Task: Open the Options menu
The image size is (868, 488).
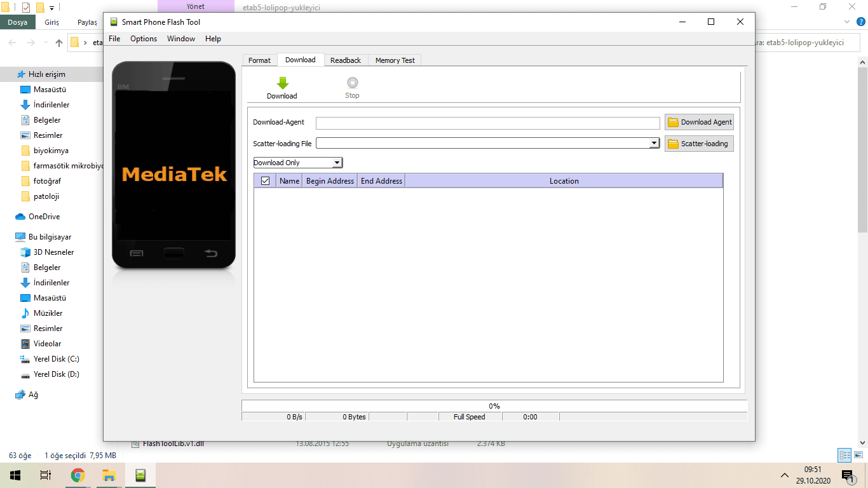Action: (x=144, y=39)
